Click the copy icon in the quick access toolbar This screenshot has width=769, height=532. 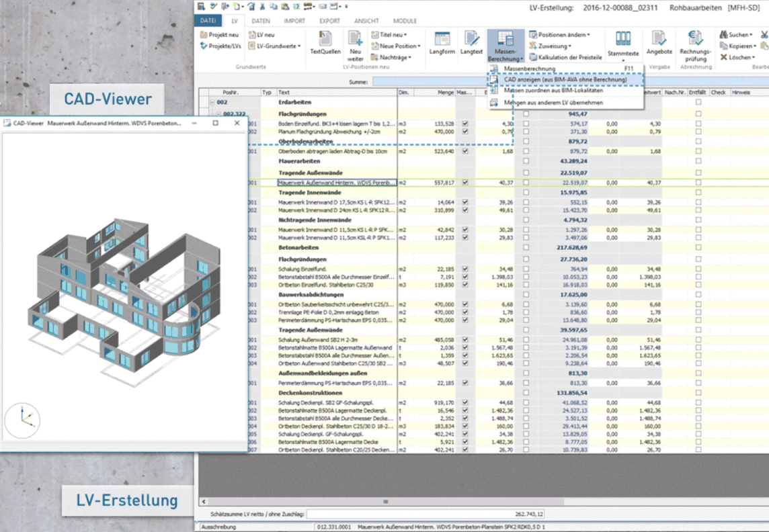tap(274, 6)
